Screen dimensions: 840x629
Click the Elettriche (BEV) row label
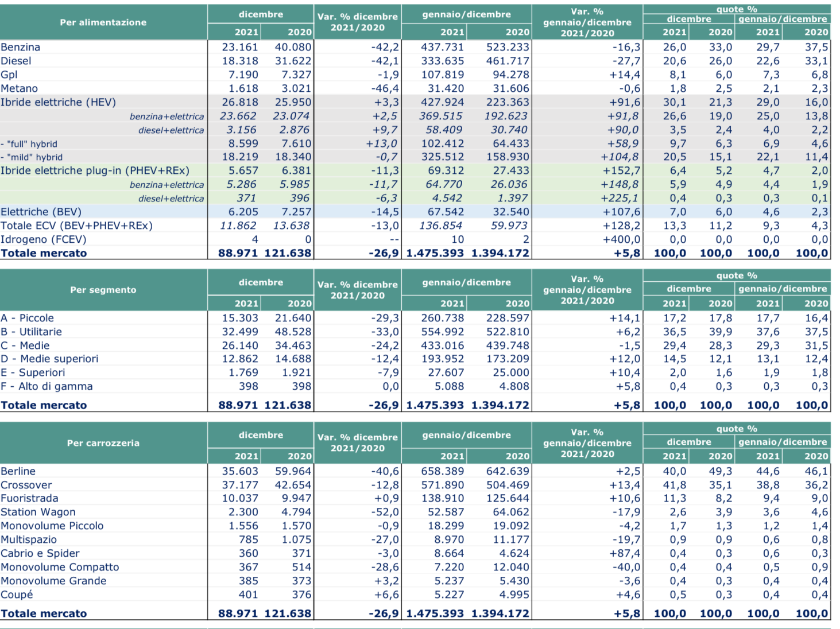pos(41,212)
